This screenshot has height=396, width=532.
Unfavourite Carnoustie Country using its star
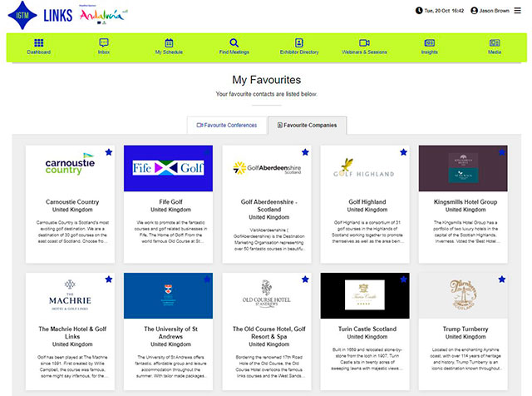tap(109, 152)
